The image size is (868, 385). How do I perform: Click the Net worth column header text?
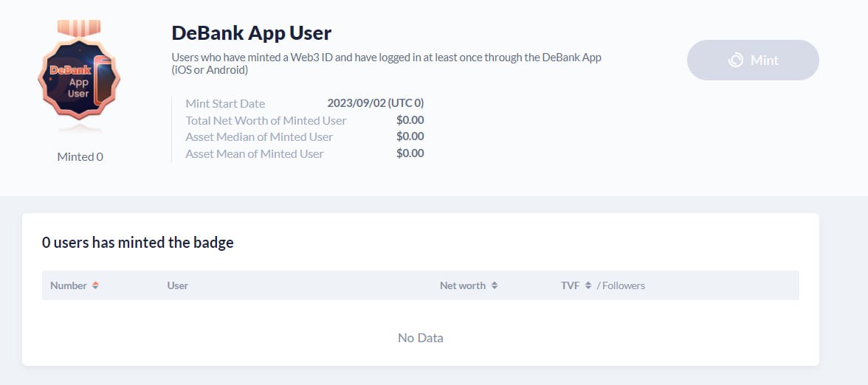463,285
